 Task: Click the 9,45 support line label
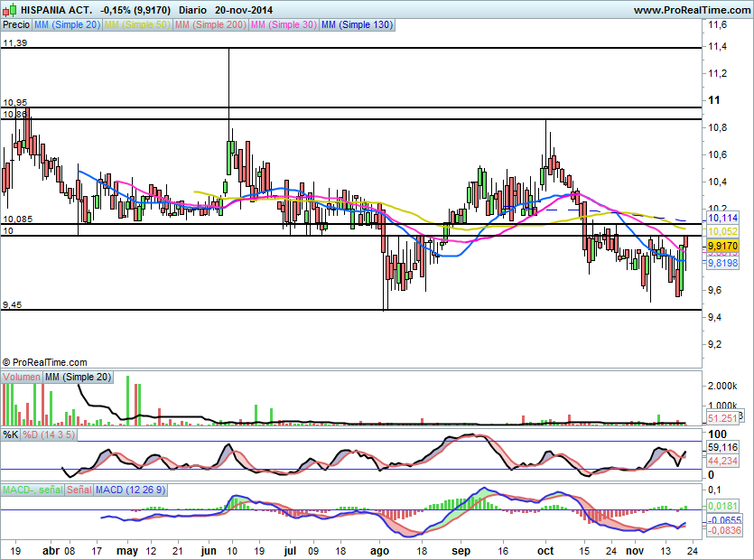11,305
